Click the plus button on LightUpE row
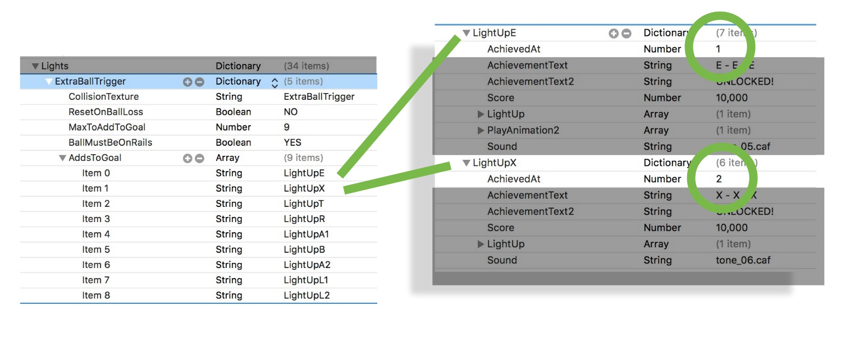868x351 pixels. [x=614, y=34]
